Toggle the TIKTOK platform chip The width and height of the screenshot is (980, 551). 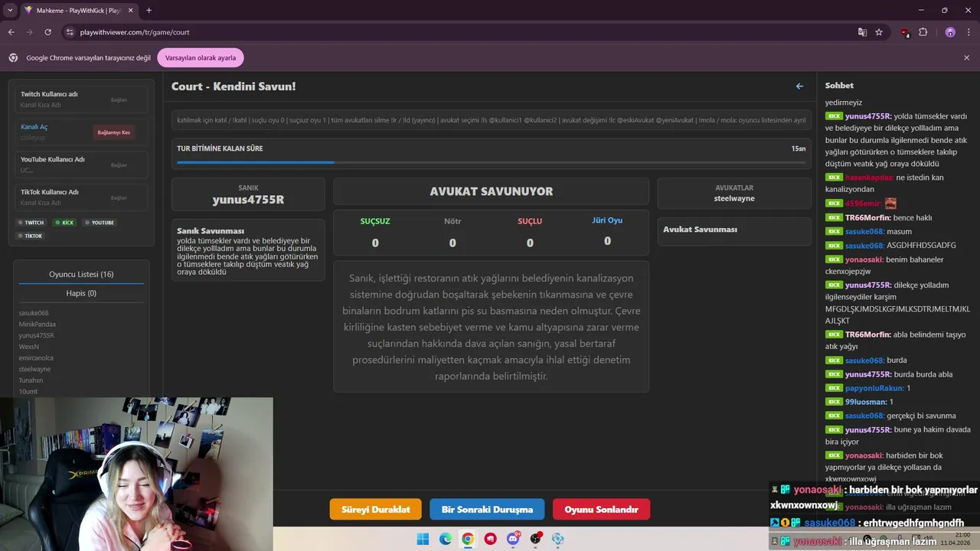pos(31,236)
